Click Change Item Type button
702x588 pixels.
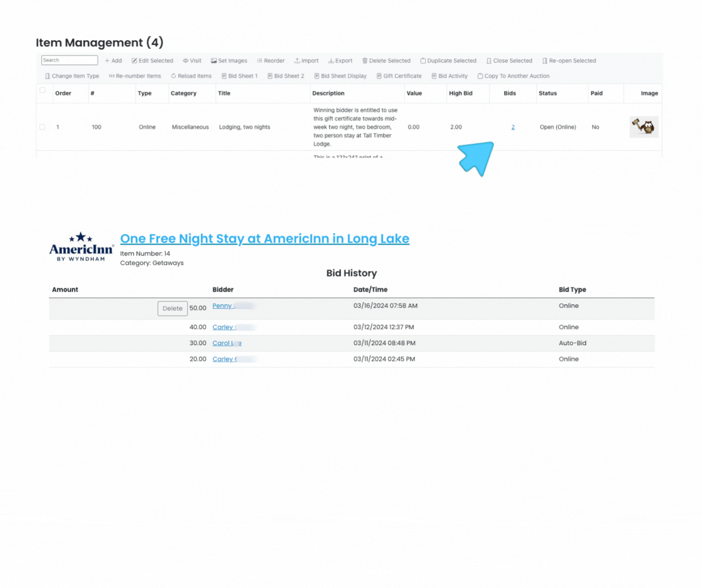[72, 76]
